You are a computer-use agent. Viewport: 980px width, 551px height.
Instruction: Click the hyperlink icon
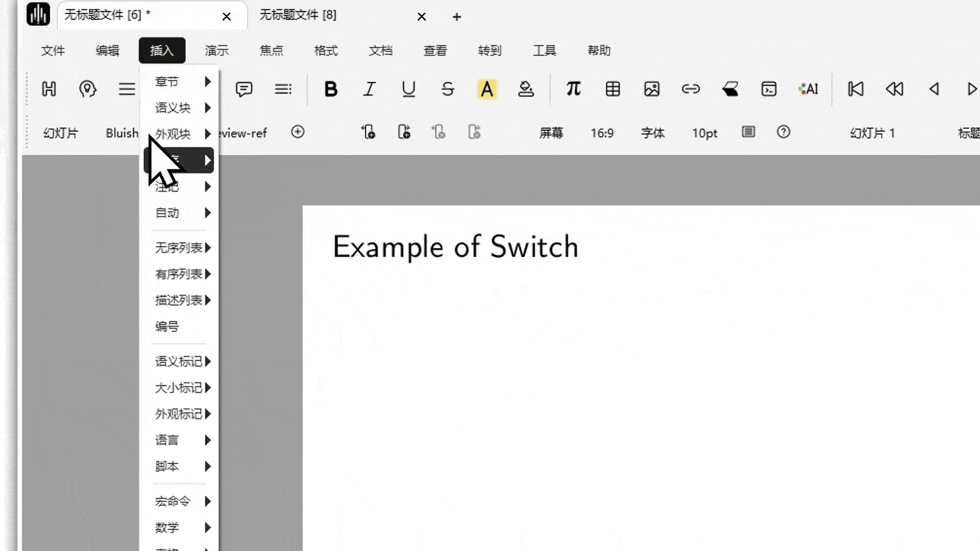click(691, 89)
